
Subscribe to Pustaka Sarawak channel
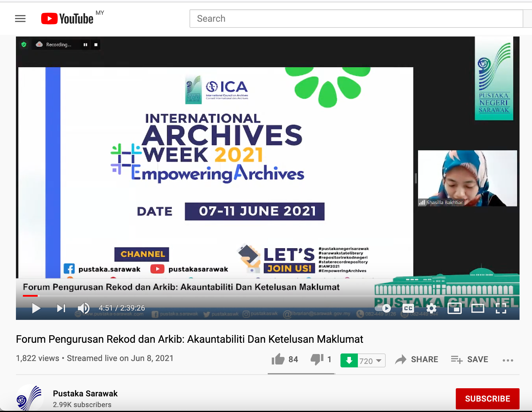coord(487,399)
